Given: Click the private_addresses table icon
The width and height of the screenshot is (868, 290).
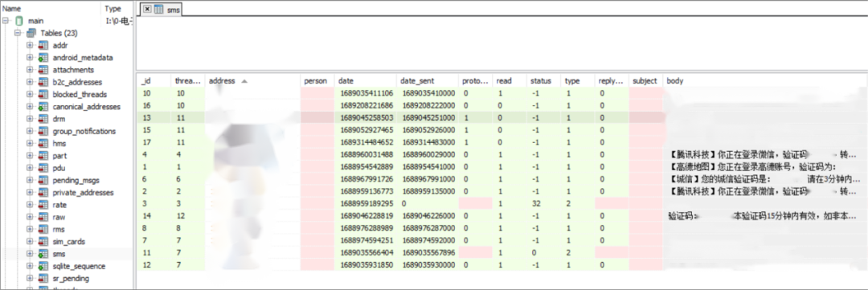Looking at the screenshot, I should coord(43,193).
